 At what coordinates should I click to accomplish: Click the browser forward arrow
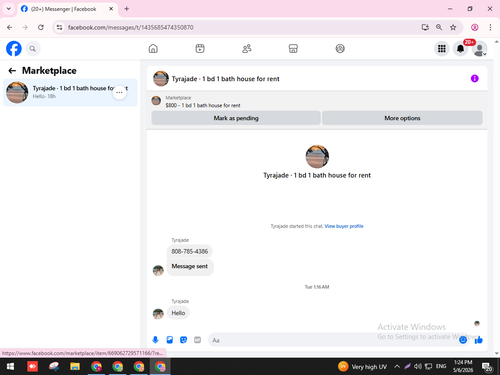coord(25,27)
